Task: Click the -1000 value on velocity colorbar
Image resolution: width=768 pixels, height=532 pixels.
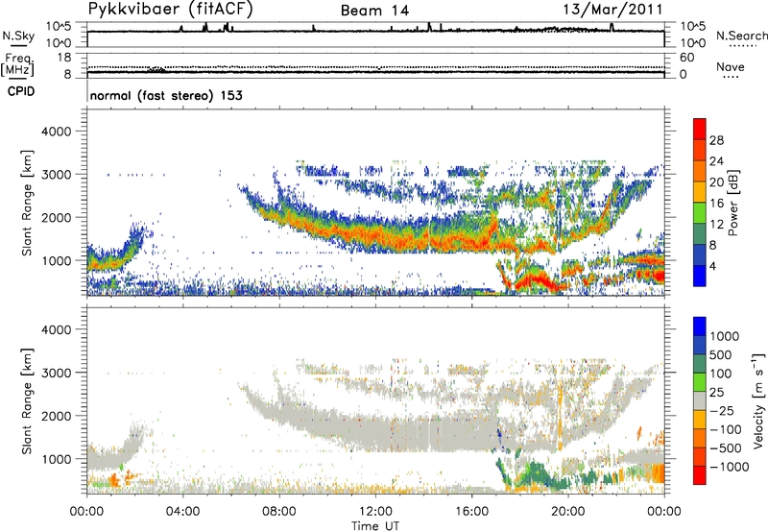Action: coord(729,467)
